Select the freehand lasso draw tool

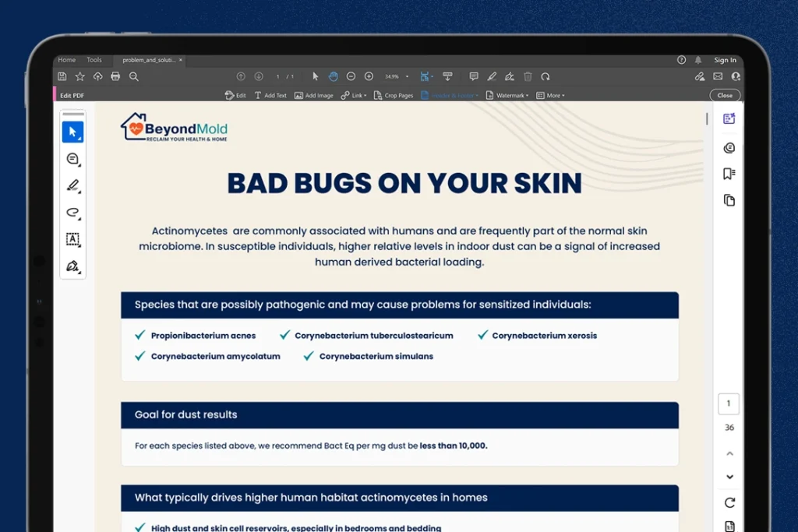pos(72,213)
